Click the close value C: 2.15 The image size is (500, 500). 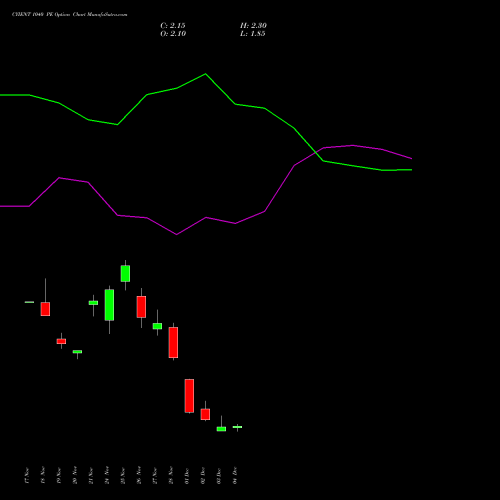(173, 25)
